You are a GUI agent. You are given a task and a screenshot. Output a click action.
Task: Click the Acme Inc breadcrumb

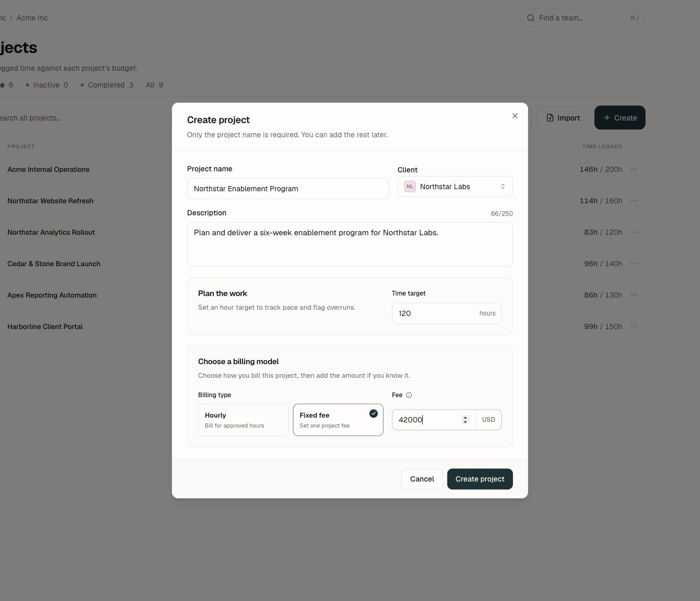(32, 18)
